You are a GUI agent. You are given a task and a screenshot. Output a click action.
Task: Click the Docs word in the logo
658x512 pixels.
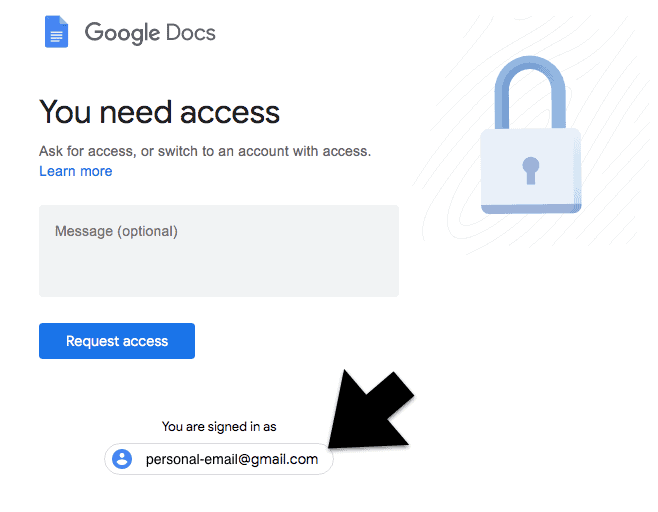191,32
